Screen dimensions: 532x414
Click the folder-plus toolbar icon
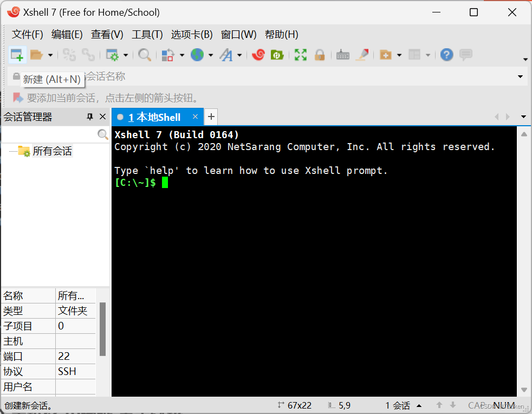(x=385, y=55)
